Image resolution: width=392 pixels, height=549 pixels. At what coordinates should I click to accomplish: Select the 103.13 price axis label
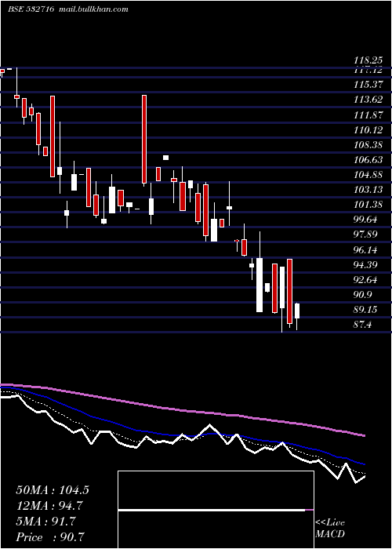368,190
